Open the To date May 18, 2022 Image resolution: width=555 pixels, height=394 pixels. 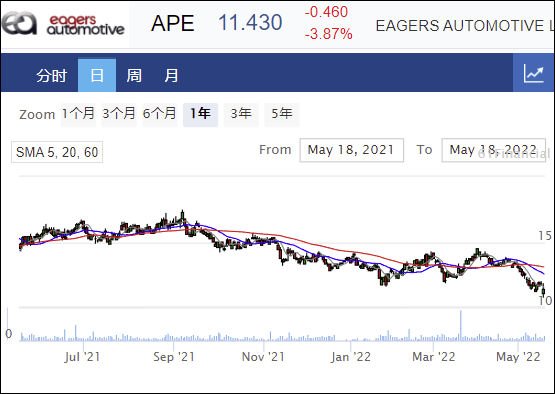(x=493, y=150)
